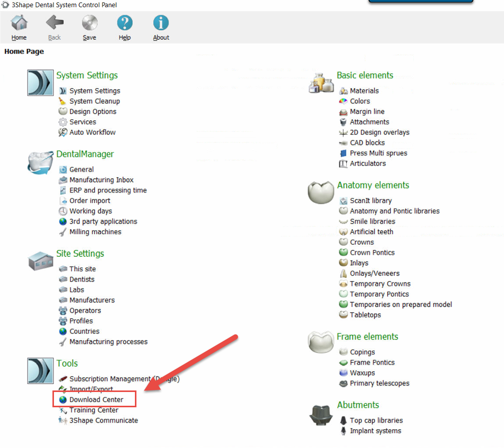504x448 pixels.
Task: Select Design Options under System Settings
Action: pyautogui.click(x=93, y=111)
